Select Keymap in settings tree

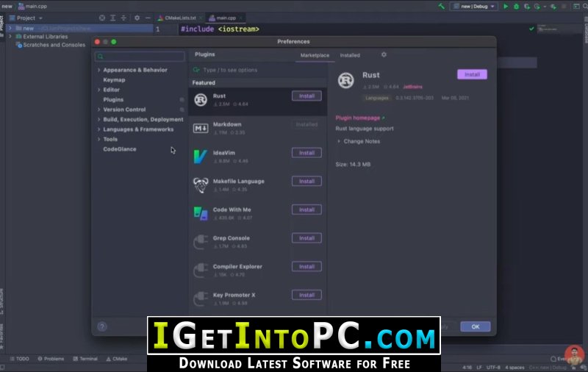pyautogui.click(x=114, y=79)
